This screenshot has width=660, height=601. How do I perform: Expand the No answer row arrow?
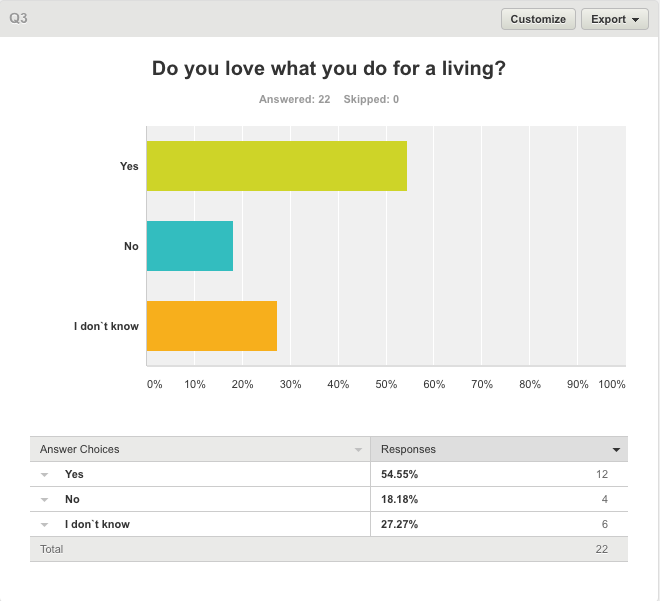click(x=45, y=499)
